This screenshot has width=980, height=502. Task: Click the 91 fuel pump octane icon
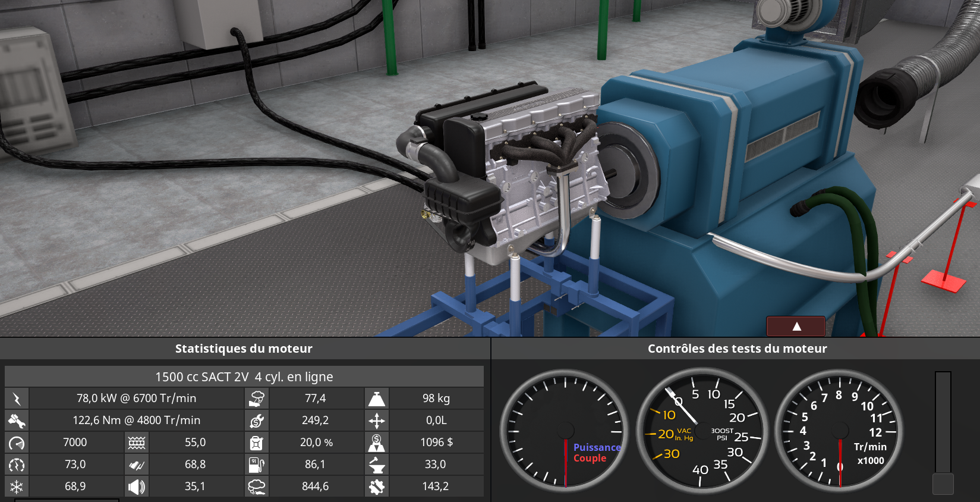[257, 465]
